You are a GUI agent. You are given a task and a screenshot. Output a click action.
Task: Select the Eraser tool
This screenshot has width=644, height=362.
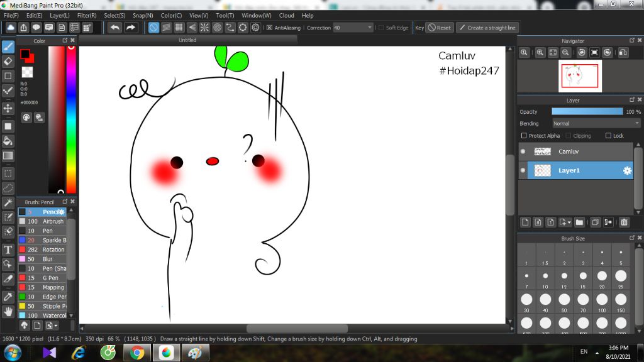[8, 62]
